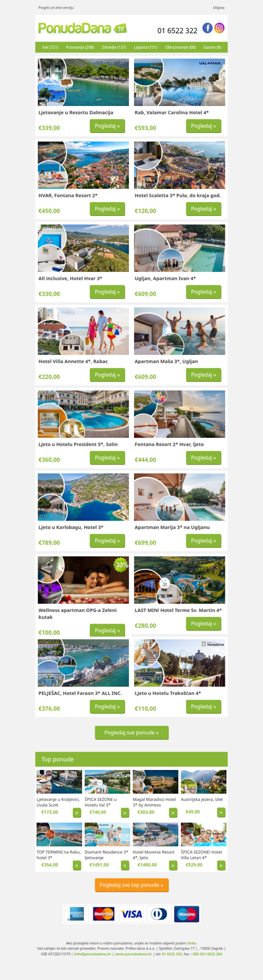Select the Putovanja (298) category
Screen dimensions: 263x980
(x=80, y=47)
